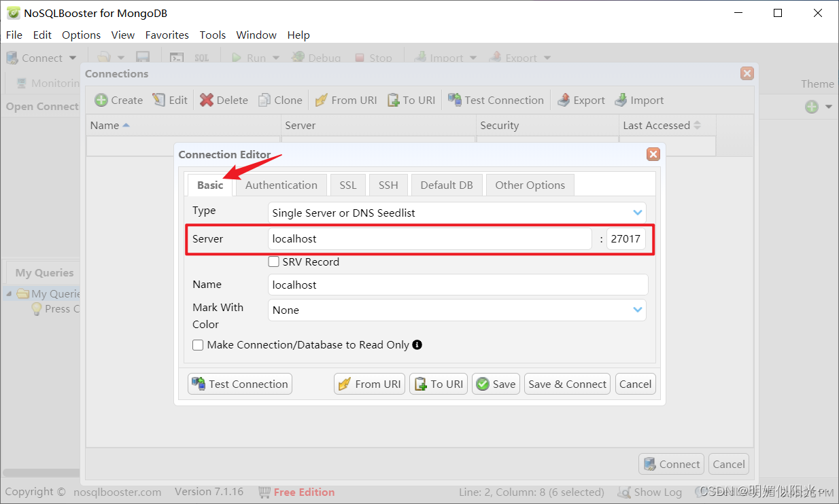Click the Save button

point(496,384)
